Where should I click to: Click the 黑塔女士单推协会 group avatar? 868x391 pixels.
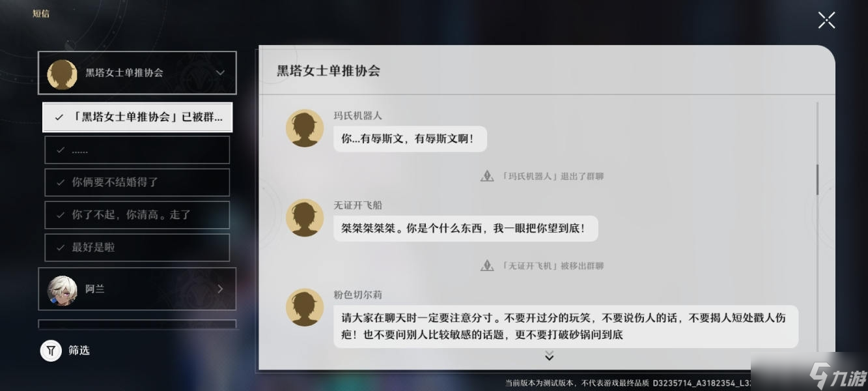coord(63,73)
